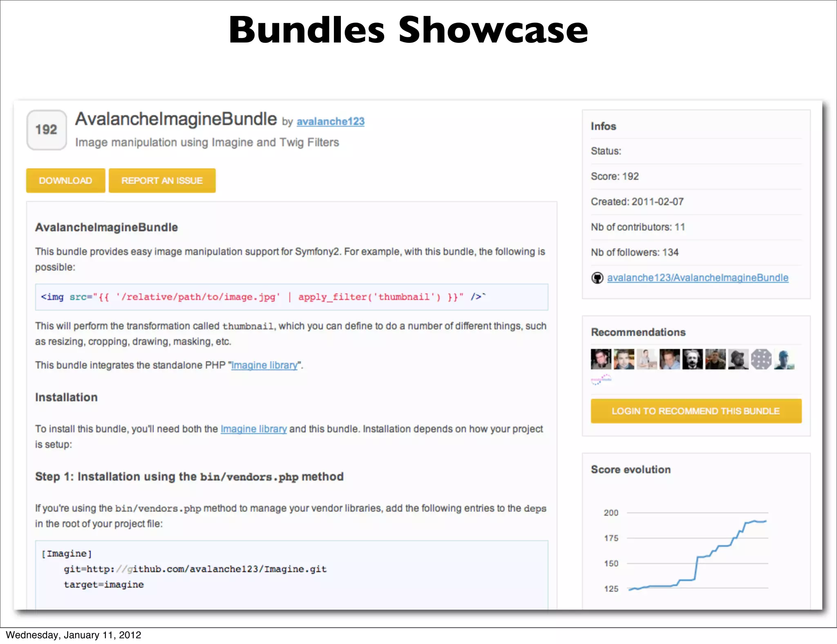Click the REPORT AN ISSUE button
This screenshot has width=837, height=644.
pyautogui.click(x=162, y=181)
